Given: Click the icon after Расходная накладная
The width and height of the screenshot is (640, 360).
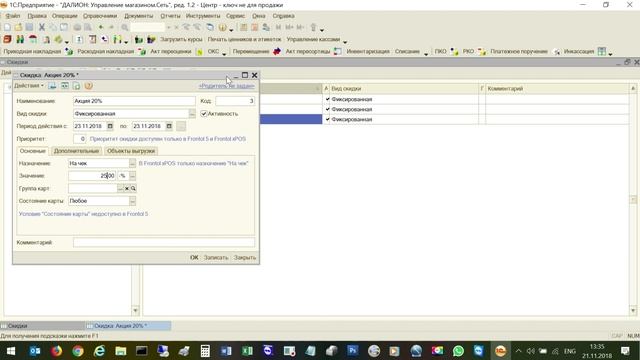Looking at the screenshot, I should coord(142,51).
